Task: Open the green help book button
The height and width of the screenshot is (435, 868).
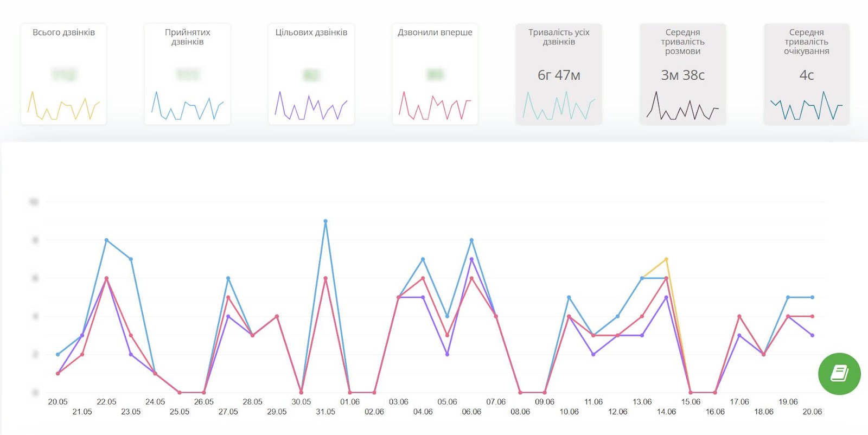Action: (x=839, y=374)
